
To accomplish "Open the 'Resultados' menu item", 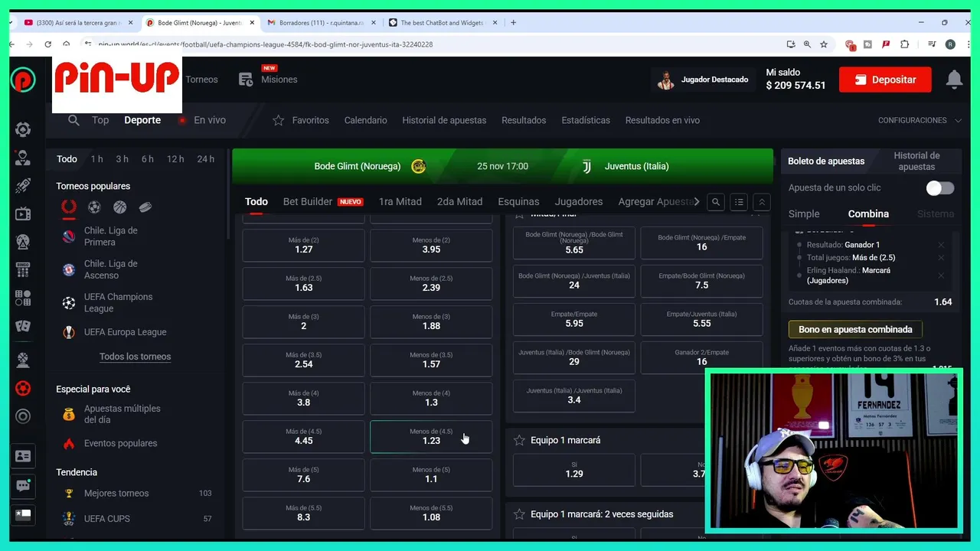I will point(524,120).
